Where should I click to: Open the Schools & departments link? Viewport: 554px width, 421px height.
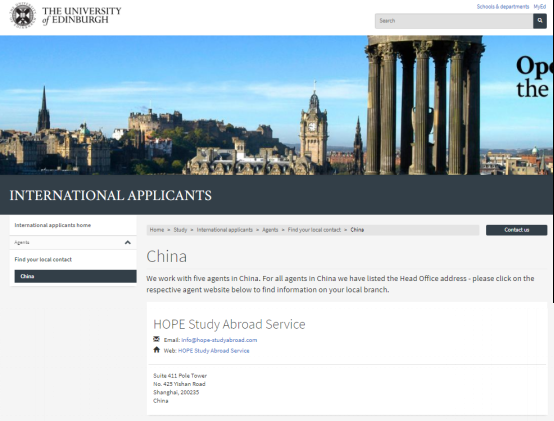503,6
